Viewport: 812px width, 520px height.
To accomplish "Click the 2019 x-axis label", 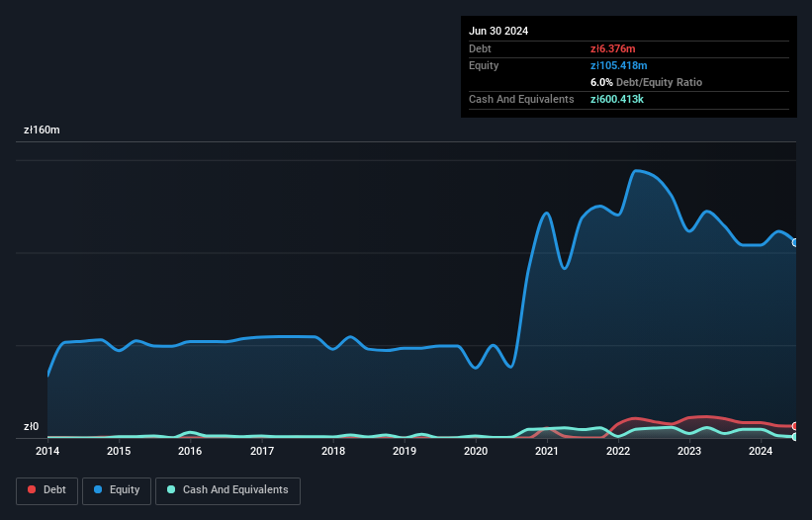I will [405, 451].
